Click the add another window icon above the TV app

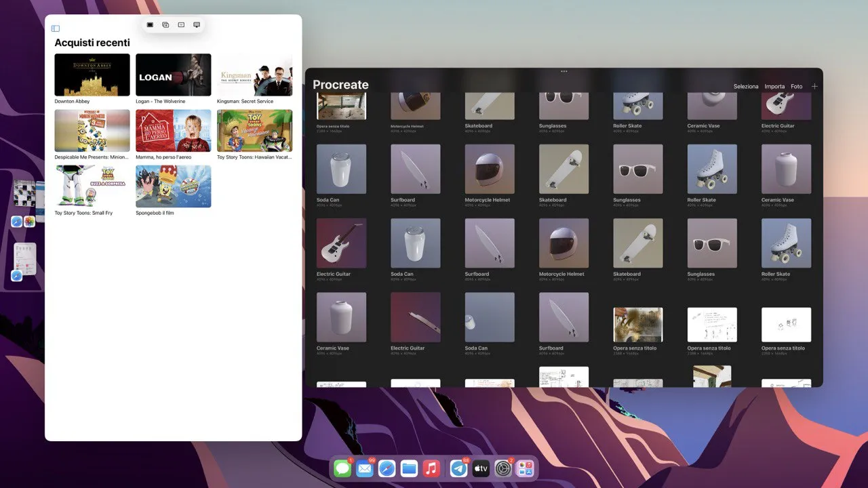(165, 24)
